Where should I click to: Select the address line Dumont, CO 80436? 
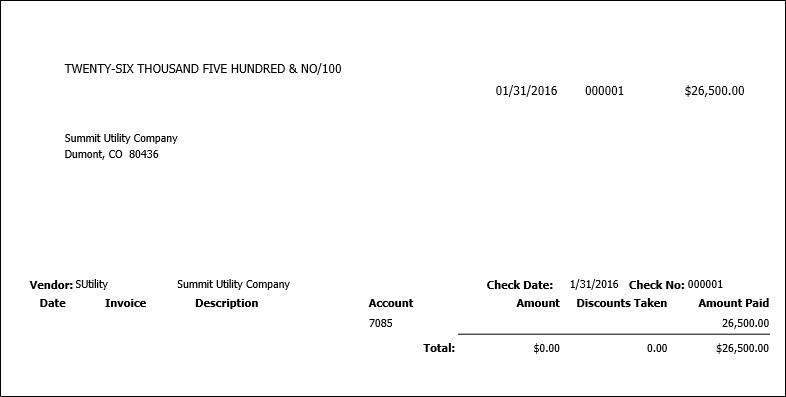[111, 154]
